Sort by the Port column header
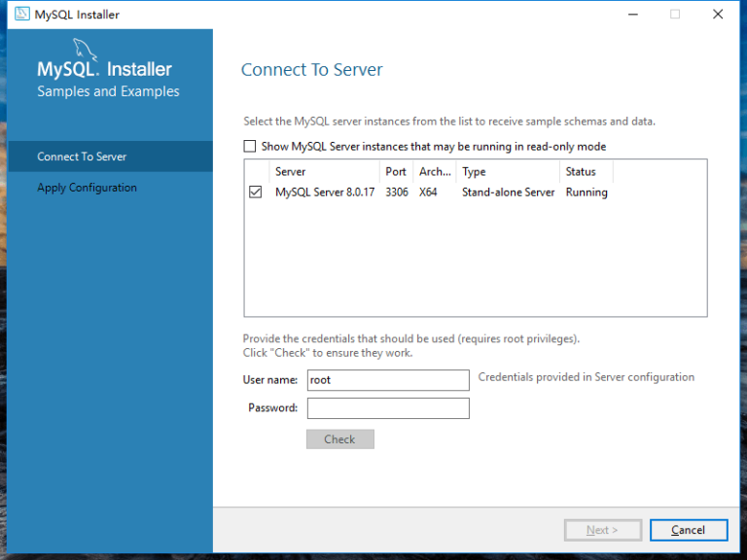Screen dimensions: 747x560 coord(397,171)
